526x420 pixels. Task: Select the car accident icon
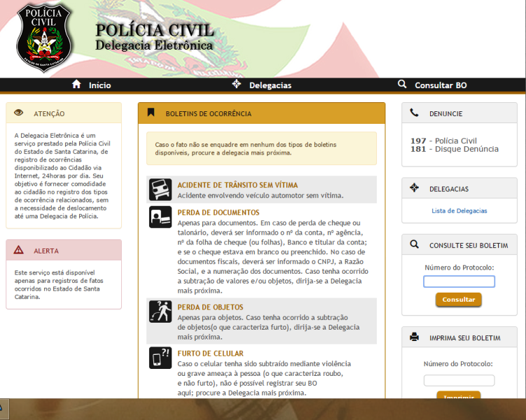[x=160, y=190]
